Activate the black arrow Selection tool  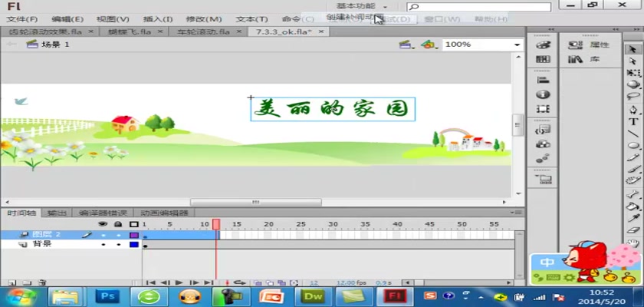[x=634, y=48]
